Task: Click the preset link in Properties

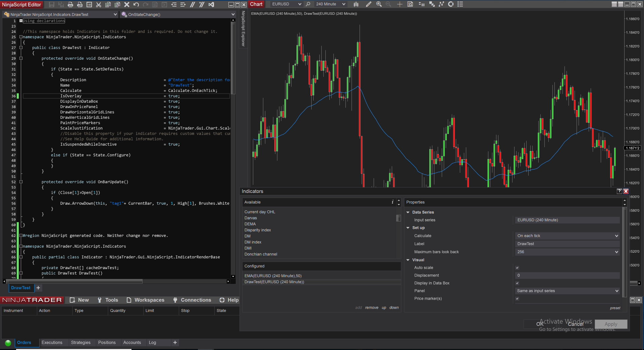Action: pos(615,308)
